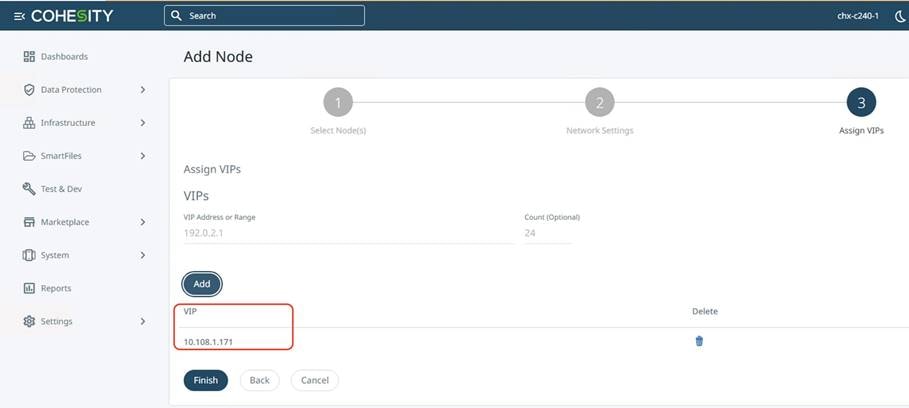This screenshot has width=909, height=408.
Task: Click the Network Settings step label
Action: 600,130
